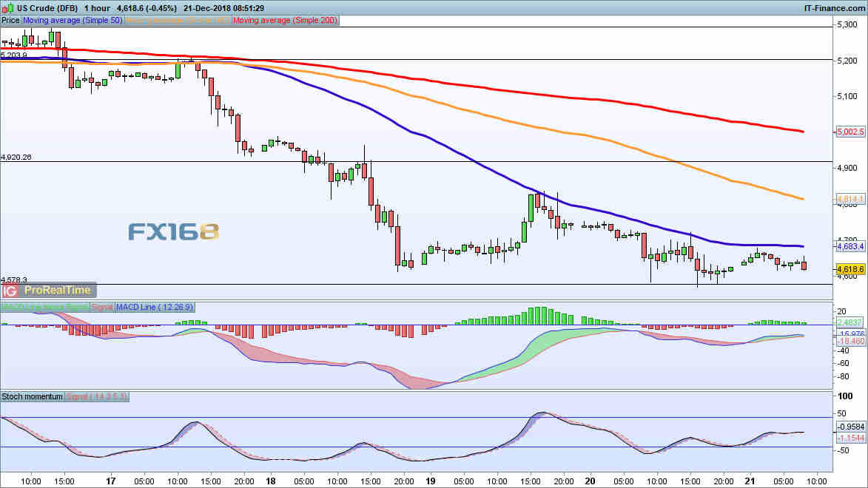Select Moving average (Simple 200) legend
Screen dimensions: 868x488
pyautogui.click(x=285, y=21)
